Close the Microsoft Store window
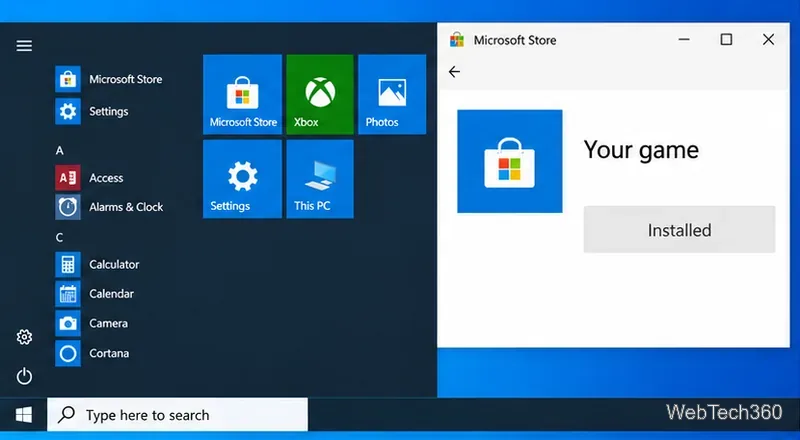Viewport: 800px width, 440px height. pos(768,40)
